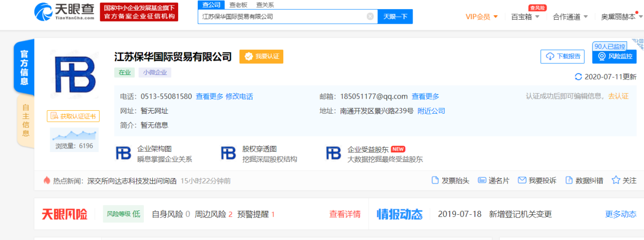Clear the search box with the X icon
The image size is (644, 240).
click(370, 16)
